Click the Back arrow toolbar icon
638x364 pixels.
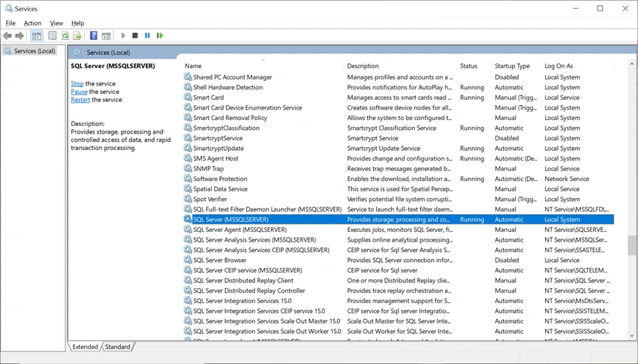point(8,36)
